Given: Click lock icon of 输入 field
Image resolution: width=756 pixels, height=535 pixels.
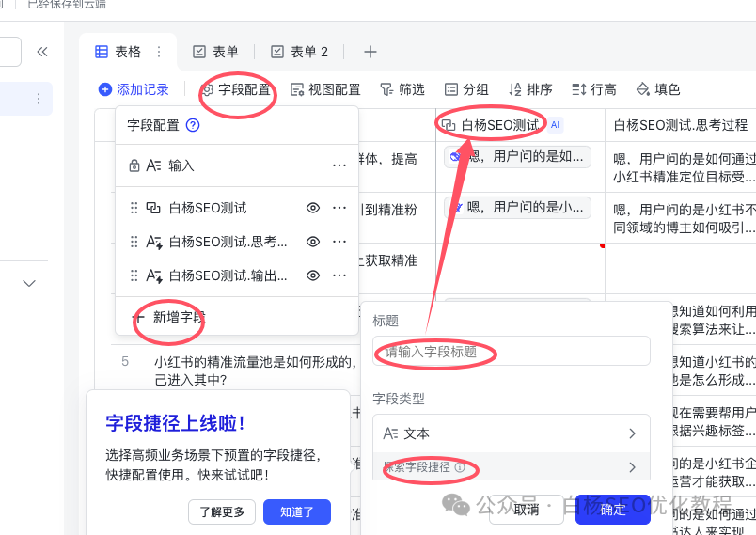Looking at the screenshot, I should [x=134, y=165].
